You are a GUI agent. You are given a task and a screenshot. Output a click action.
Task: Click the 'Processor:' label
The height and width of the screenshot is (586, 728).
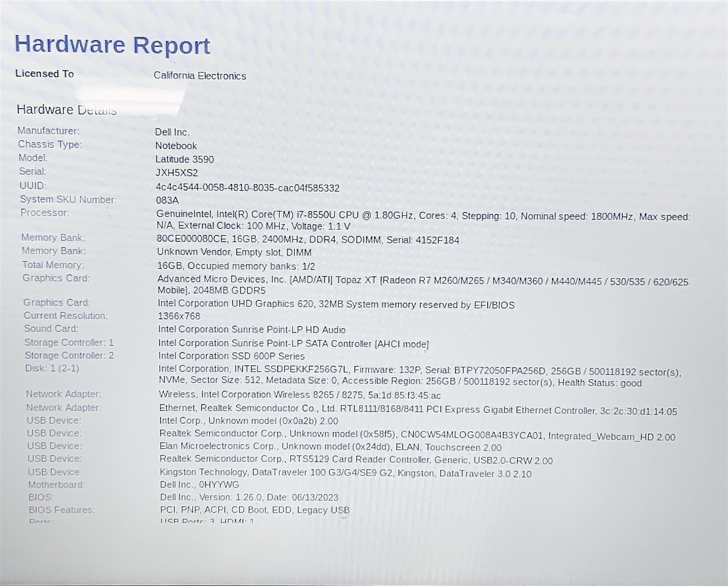pos(45,212)
